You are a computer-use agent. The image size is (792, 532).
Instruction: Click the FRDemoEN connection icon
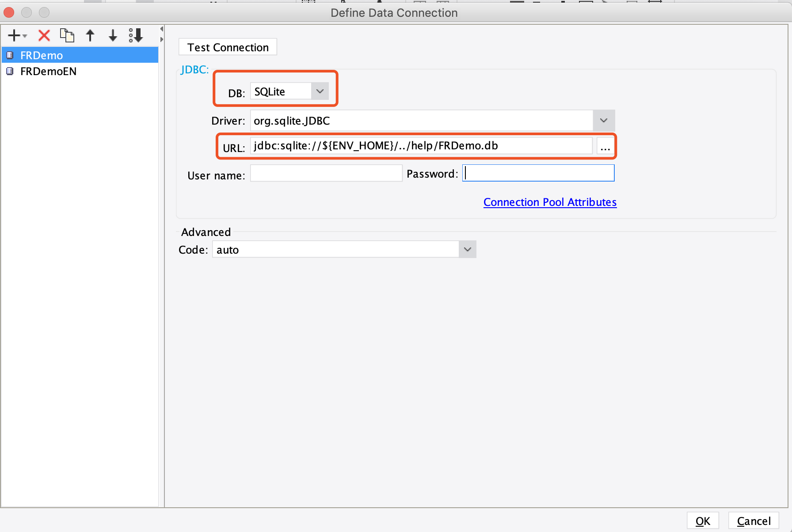pos(10,71)
